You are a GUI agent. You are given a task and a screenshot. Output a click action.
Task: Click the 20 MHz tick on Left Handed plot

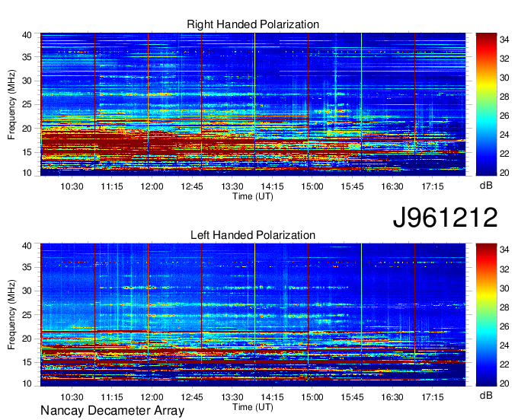point(27,339)
